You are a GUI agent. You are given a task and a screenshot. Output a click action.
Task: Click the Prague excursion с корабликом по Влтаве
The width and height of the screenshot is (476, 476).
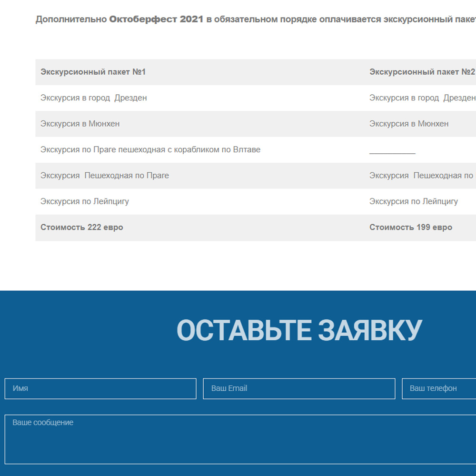pyautogui.click(x=150, y=150)
